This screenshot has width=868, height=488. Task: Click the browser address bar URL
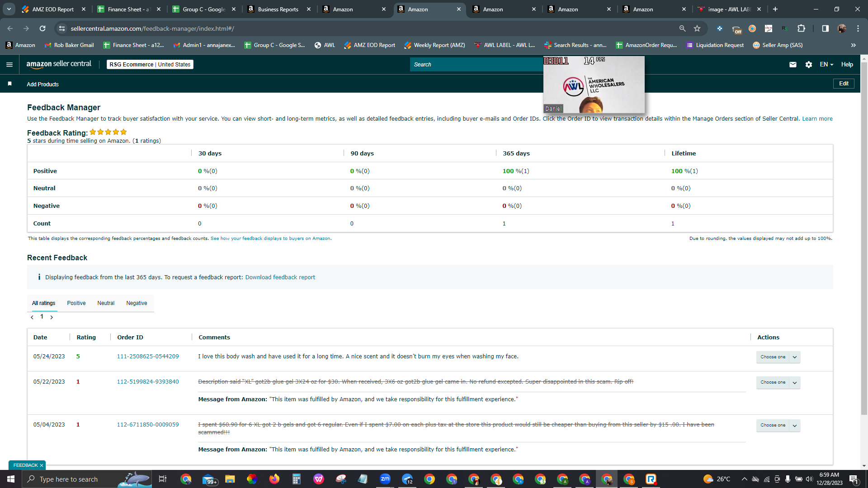click(x=152, y=28)
